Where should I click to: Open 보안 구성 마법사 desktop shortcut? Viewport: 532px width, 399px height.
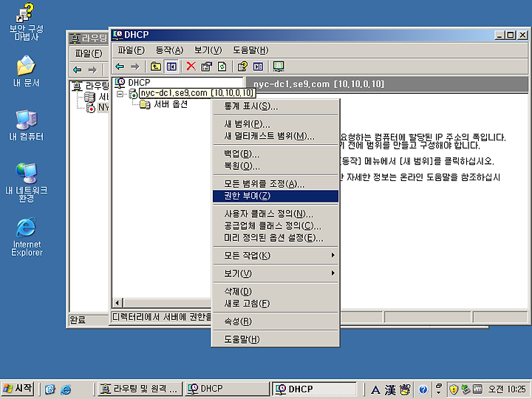click(x=26, y=22)
